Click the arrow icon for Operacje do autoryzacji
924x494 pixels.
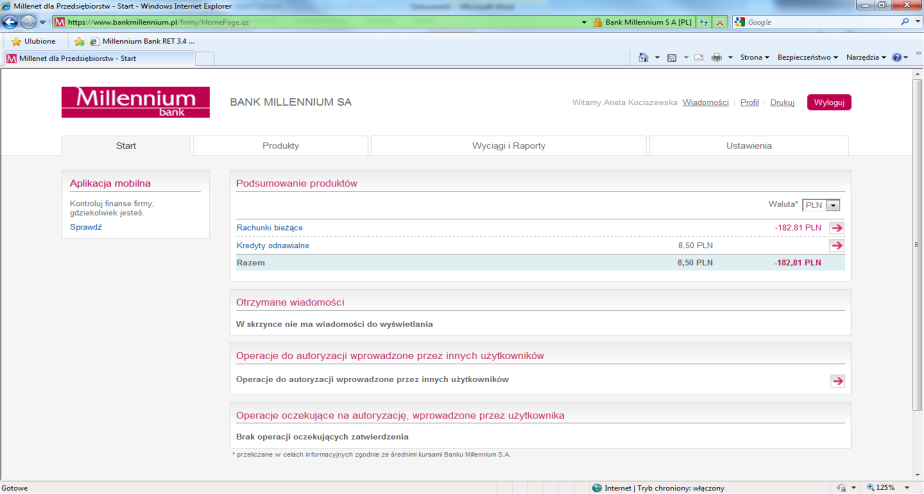point(837,381)
